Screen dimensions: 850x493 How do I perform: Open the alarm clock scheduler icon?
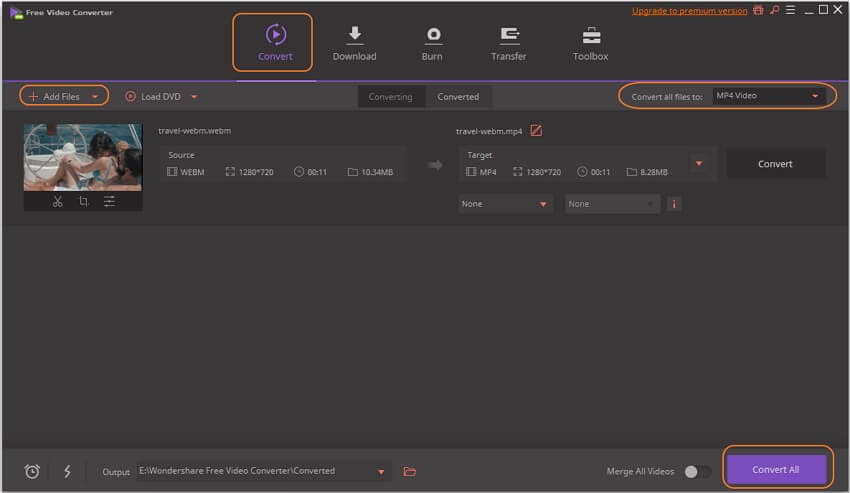tap(32, 471)
